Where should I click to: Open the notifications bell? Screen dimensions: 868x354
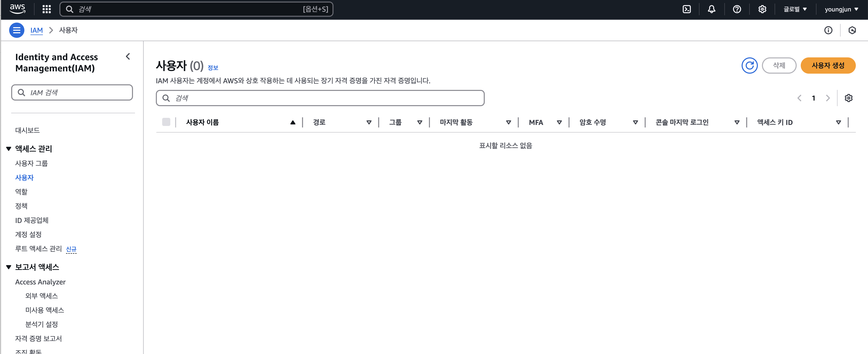pyautogui.click(x=711, y=9)
